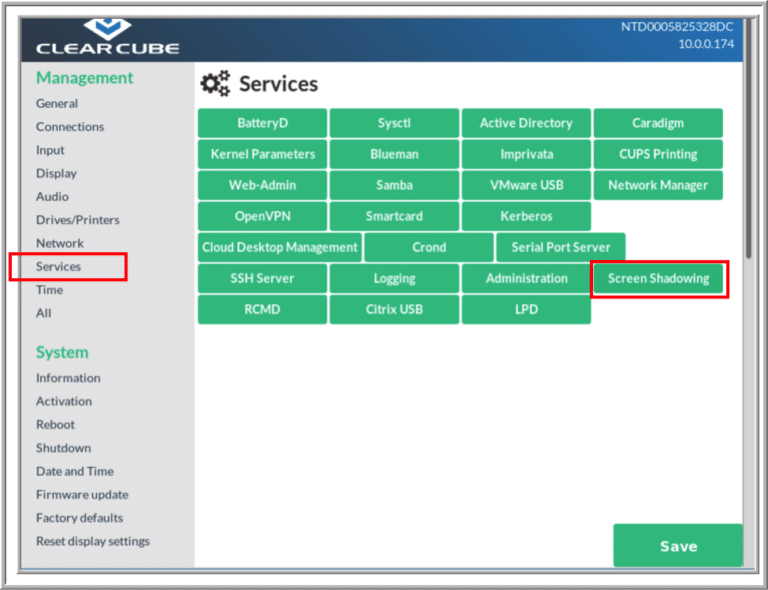Screen dimensions: 768x590
Task: Open Active Directory service
Action: pos(526,123)
